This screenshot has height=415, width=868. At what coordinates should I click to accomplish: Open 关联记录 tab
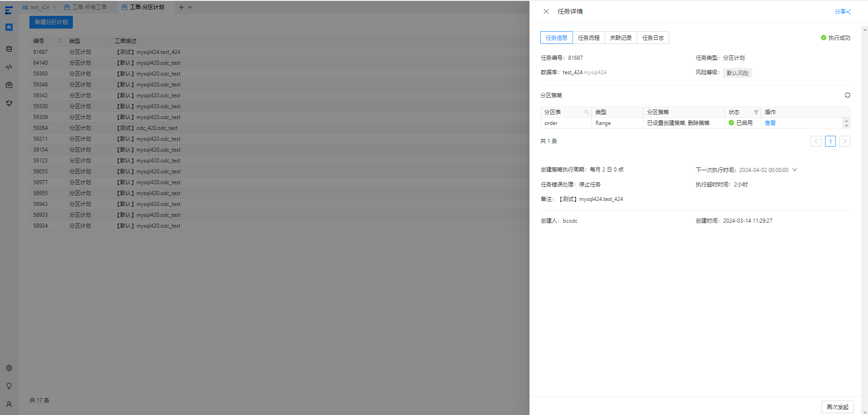pyautogui.click(x=621, y=38)
